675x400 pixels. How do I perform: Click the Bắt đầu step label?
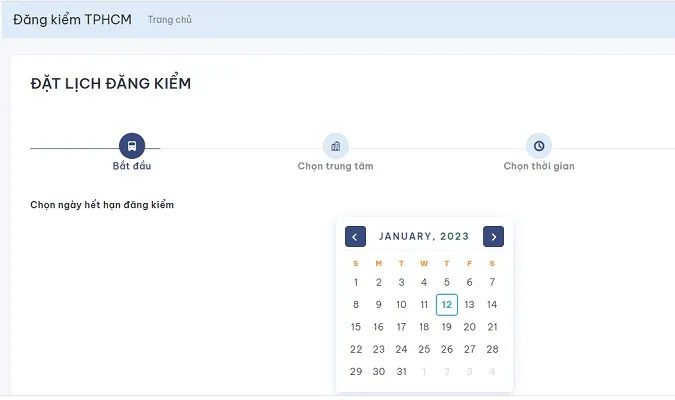point(132,166)
